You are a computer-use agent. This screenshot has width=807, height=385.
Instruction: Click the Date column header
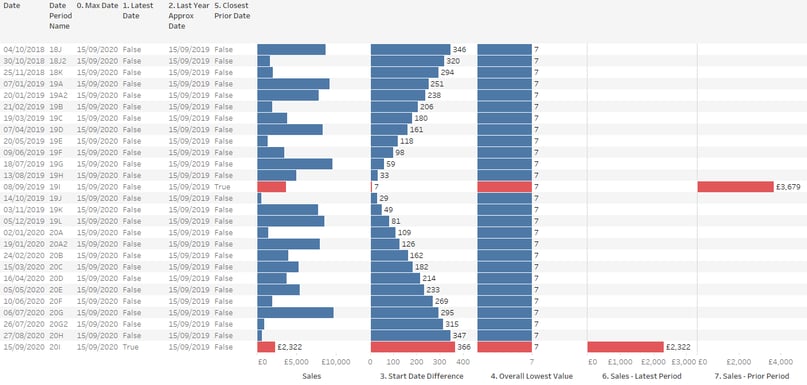click(11, 6)
